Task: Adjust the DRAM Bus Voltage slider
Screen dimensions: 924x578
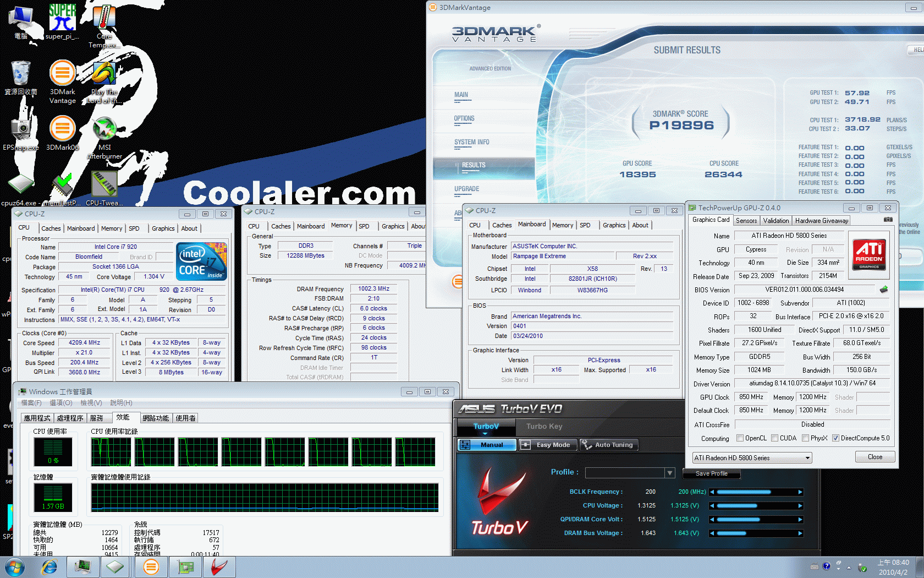Action: point(756,533)
